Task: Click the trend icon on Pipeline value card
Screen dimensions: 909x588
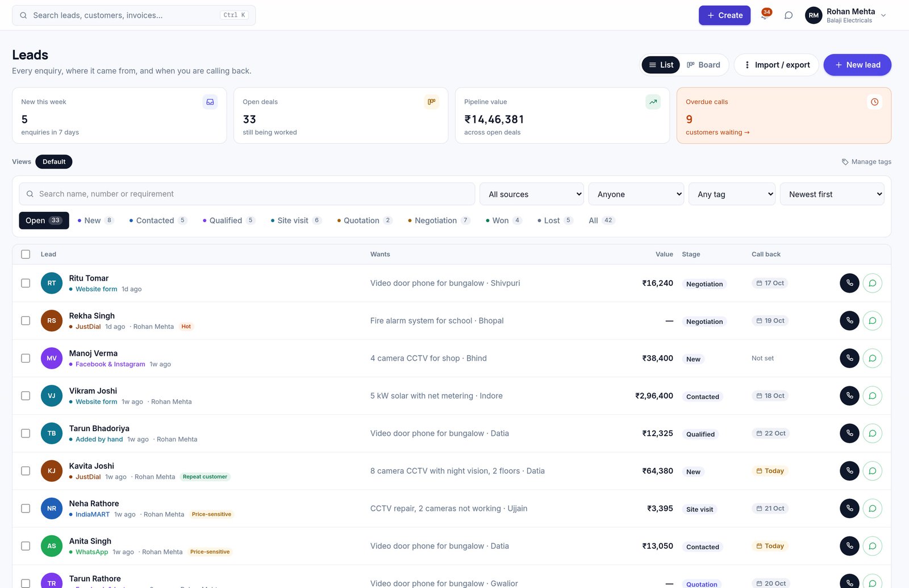Action: [x=653, y=102]
